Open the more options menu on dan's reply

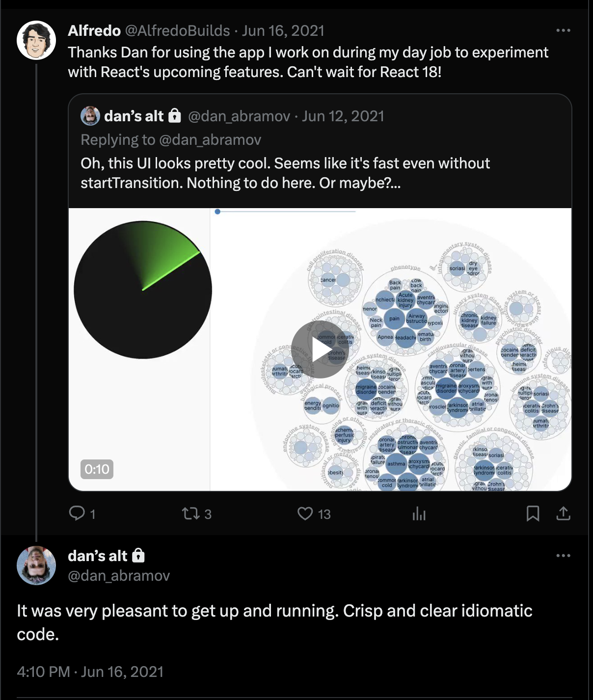point(563,556)
